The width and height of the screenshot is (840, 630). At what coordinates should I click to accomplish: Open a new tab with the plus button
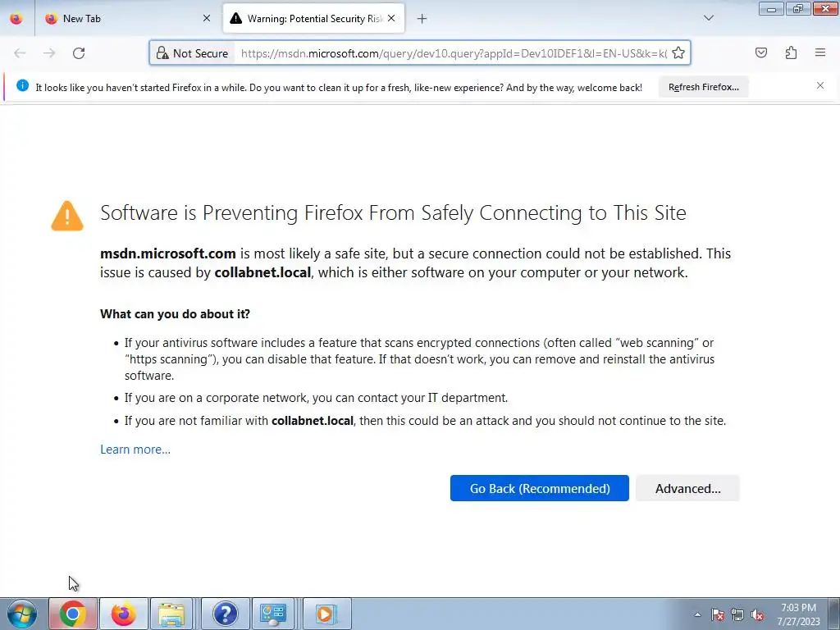coord(422,19)
